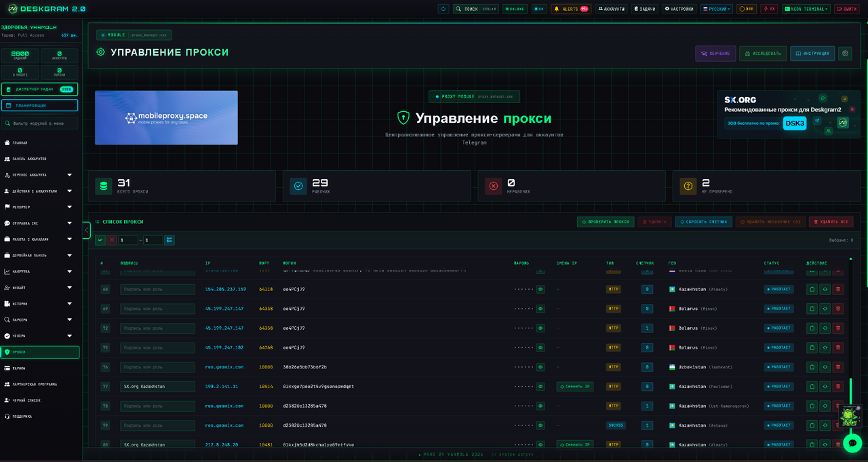The height and width of the screenshot is (462, 868).
Task: Open the Neon Terminal theme dropdown
Action: click(x=806, y=9)
